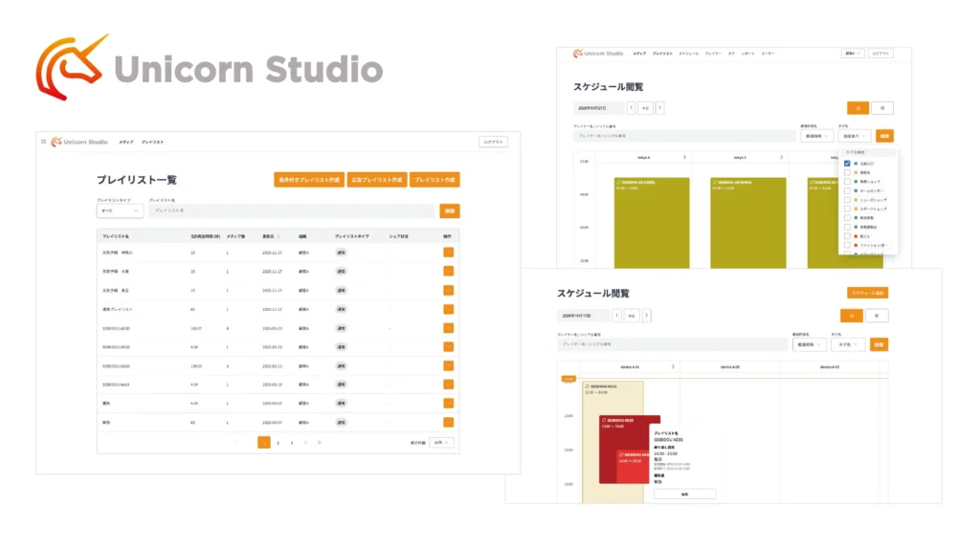Check the ファッション tag checkbox
Screen dimensions: 980x551
[847, 245]
